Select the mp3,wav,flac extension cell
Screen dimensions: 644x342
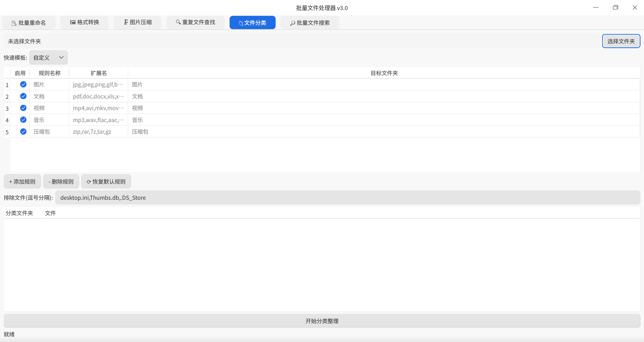tap(99, 120)
